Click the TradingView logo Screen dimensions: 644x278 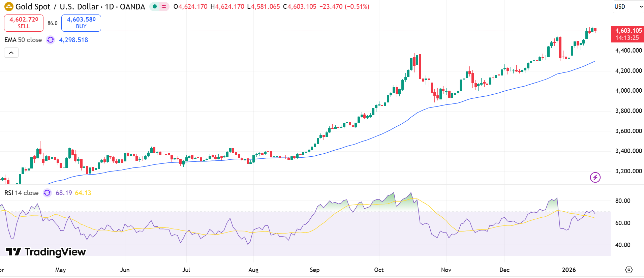[x=46, y=252]
